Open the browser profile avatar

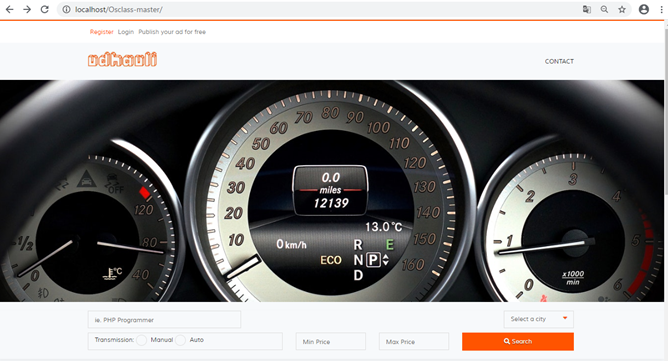(644, 9)
